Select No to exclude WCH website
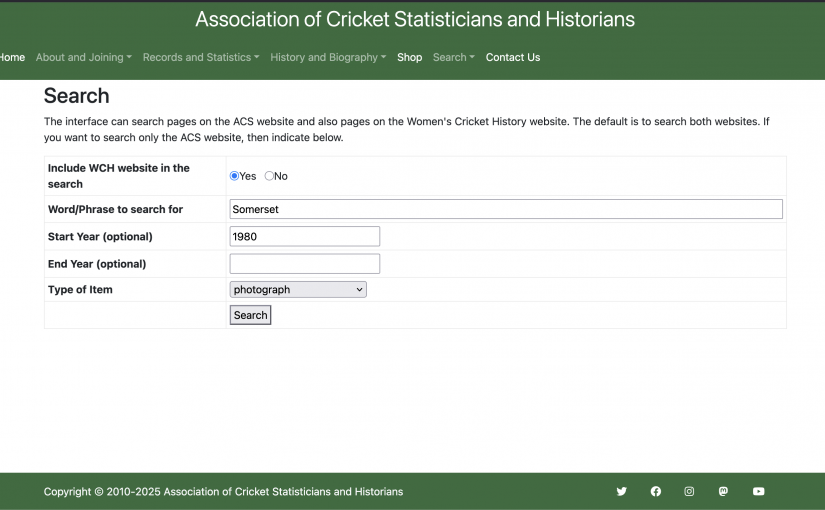 tap(269, 176)
